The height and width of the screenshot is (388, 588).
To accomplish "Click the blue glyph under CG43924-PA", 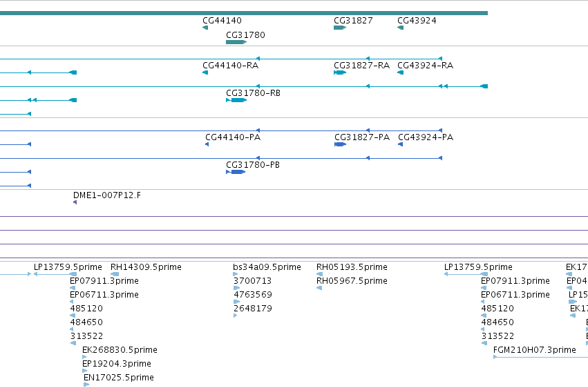I will click(x=401, y=144).
